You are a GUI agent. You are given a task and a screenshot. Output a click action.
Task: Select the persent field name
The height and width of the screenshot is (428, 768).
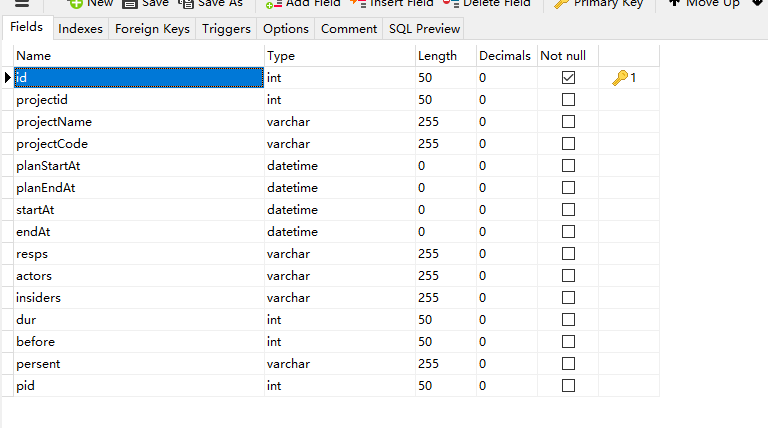point(139,364)
